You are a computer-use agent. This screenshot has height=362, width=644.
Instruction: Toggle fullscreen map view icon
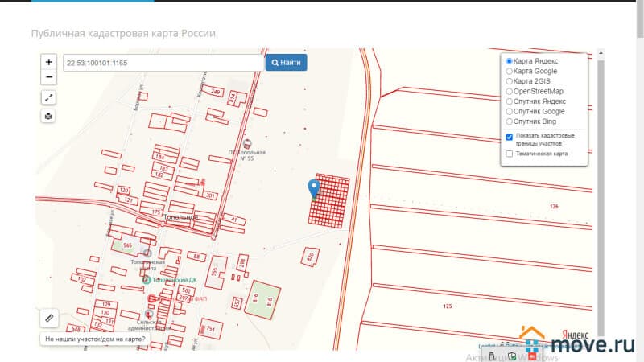pyautogui.click(x=48, y=97)
